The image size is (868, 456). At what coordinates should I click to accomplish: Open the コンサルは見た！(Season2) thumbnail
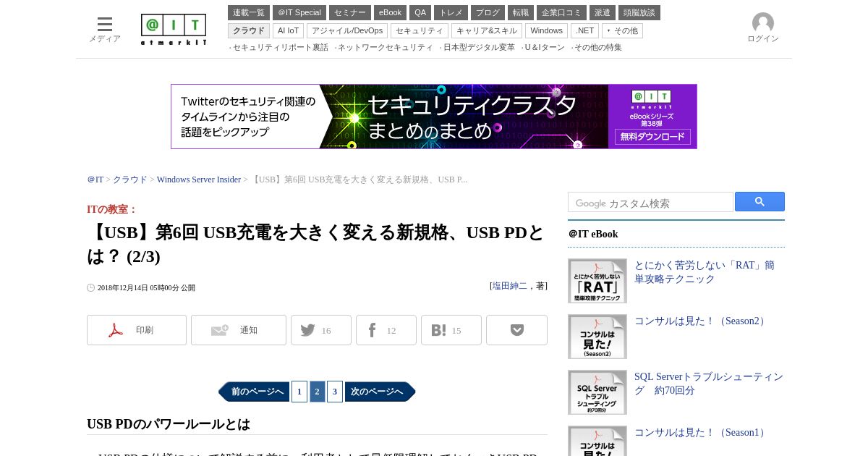(x=597, y=337)
